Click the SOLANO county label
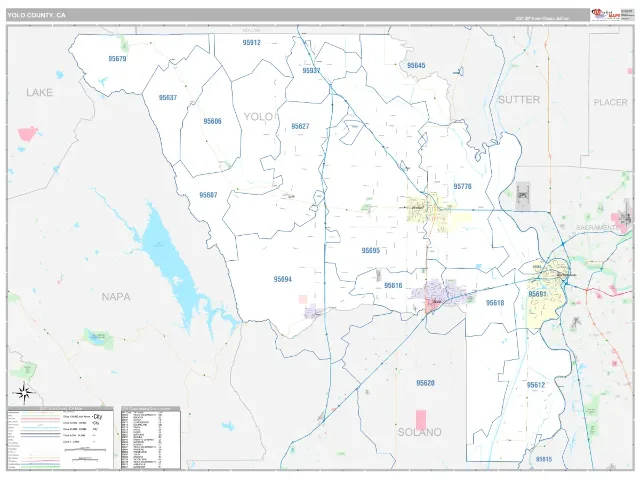This screenshot has height=480, width=640. click(x=420, y=432)
